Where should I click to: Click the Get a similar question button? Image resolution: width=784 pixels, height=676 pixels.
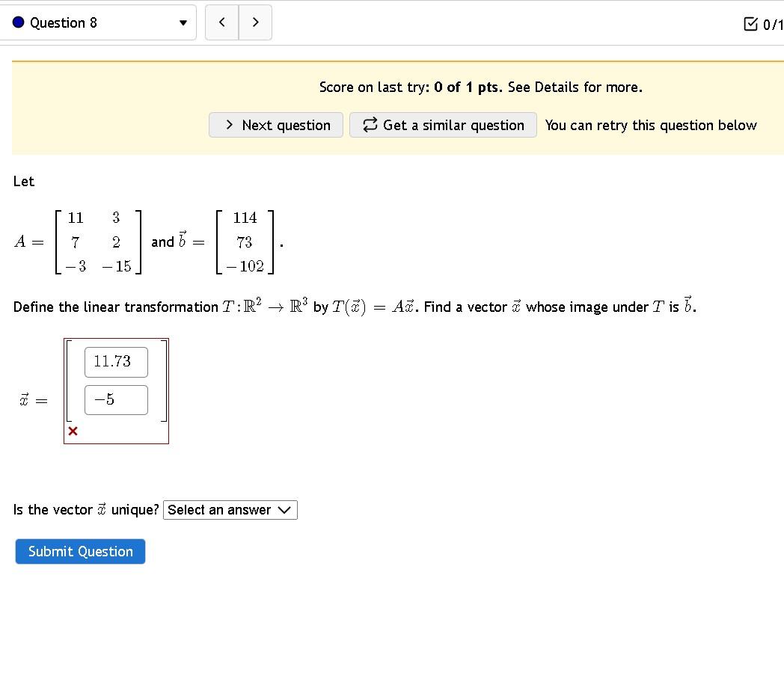point(443,125)
